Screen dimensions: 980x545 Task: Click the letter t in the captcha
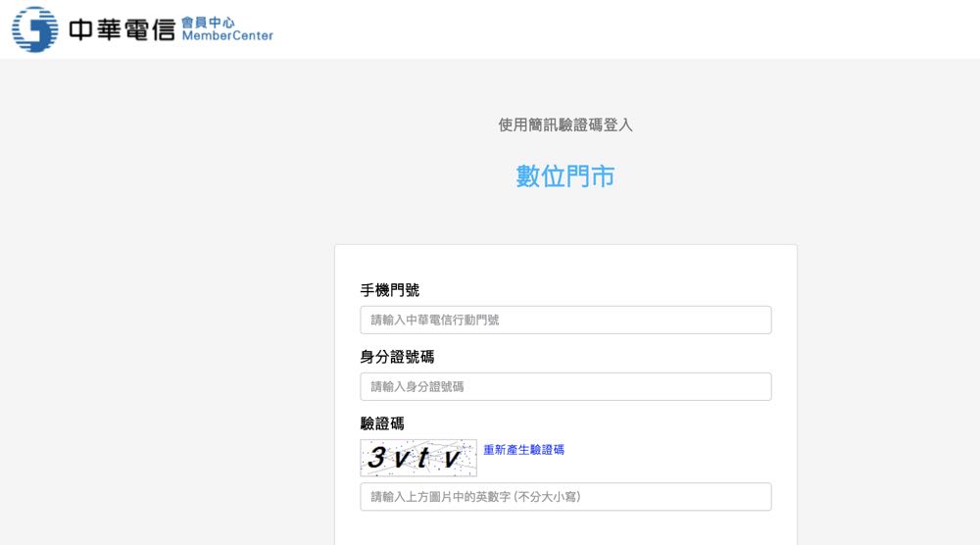pos(424,458)
